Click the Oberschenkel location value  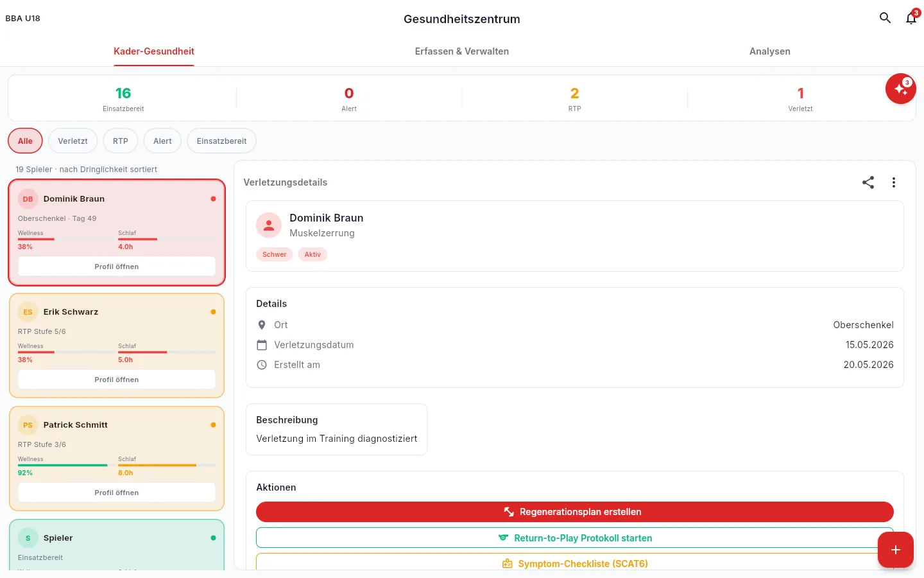pos(863,325)
